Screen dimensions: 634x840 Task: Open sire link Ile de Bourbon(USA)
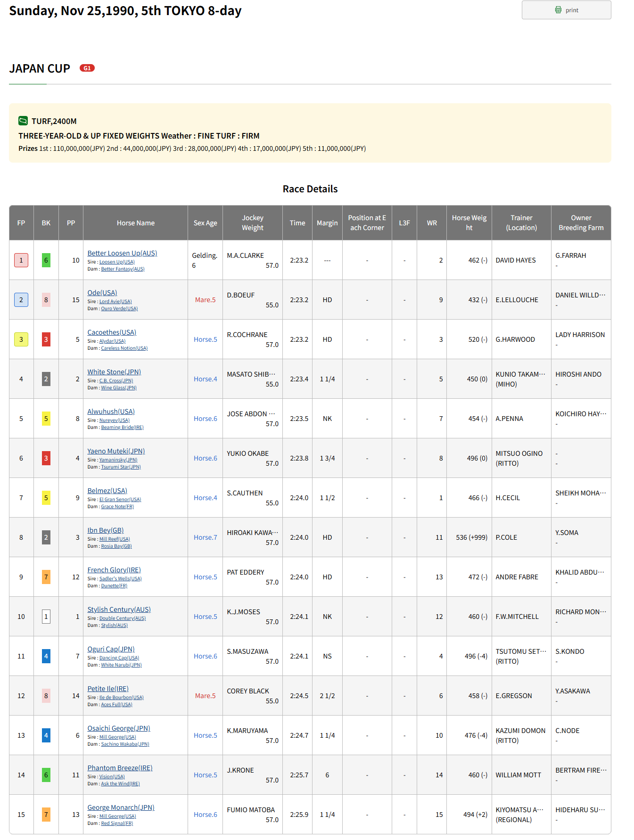[x=122, y=698]
